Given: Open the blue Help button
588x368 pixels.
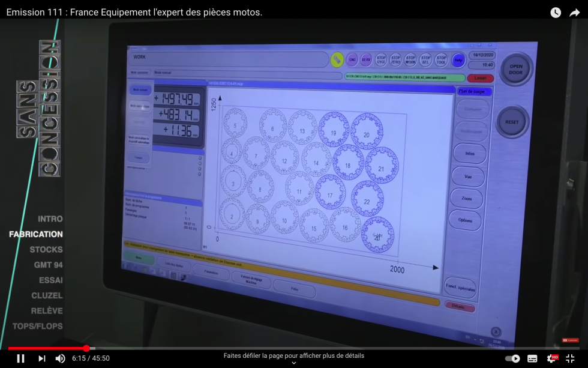Looking at the screenshot, I should point(458,60).
